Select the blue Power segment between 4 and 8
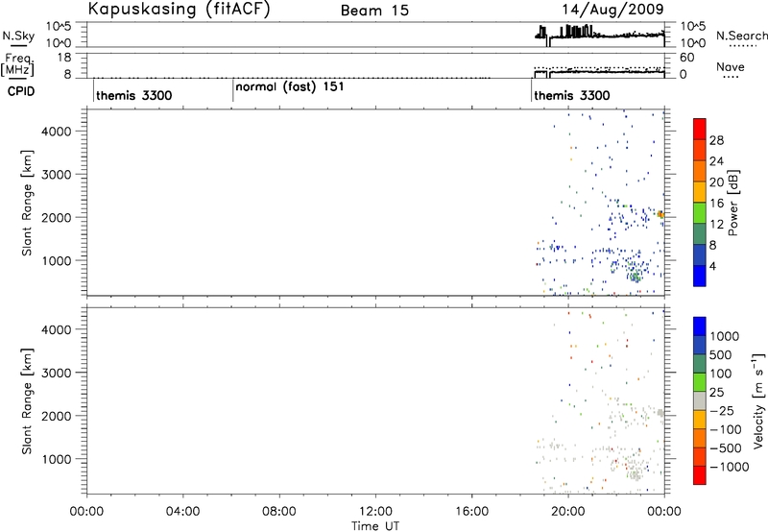Image resolution: width=768 pixels, height=532 pixels. [x=700, y=254]
